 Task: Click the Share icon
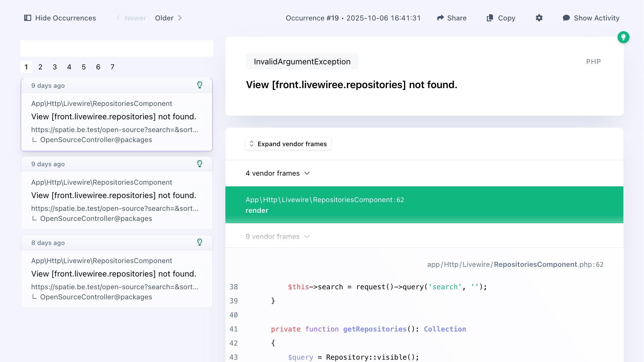[x=441, y=18]
